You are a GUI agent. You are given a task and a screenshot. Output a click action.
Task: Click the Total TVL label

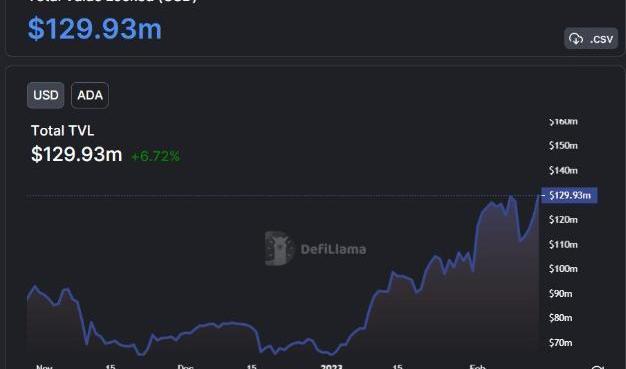63,131
